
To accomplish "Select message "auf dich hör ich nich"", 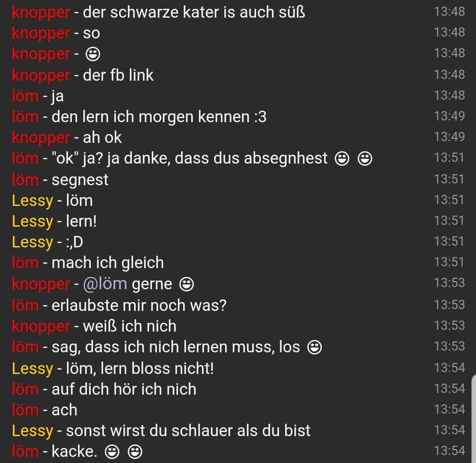I will [x=124, y=389].
